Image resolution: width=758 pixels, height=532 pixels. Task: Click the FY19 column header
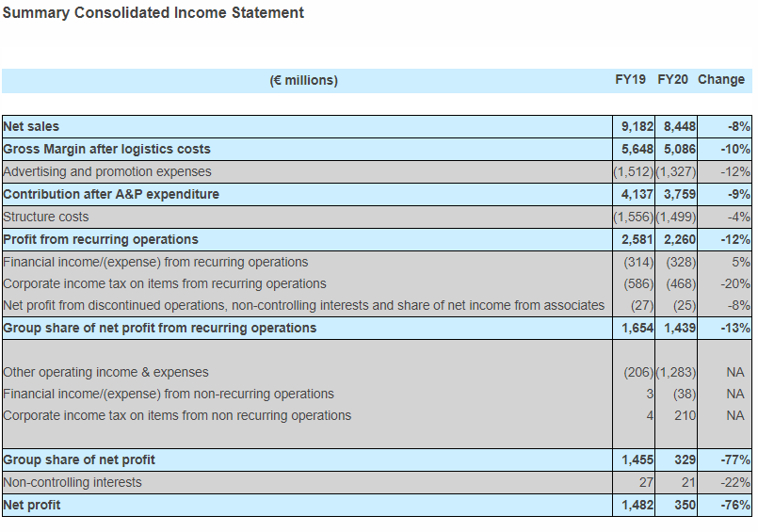630,80
